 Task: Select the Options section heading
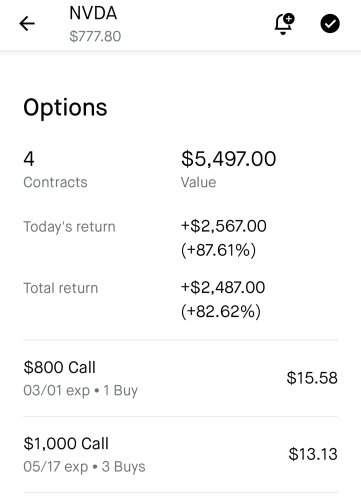pos(65,108)
